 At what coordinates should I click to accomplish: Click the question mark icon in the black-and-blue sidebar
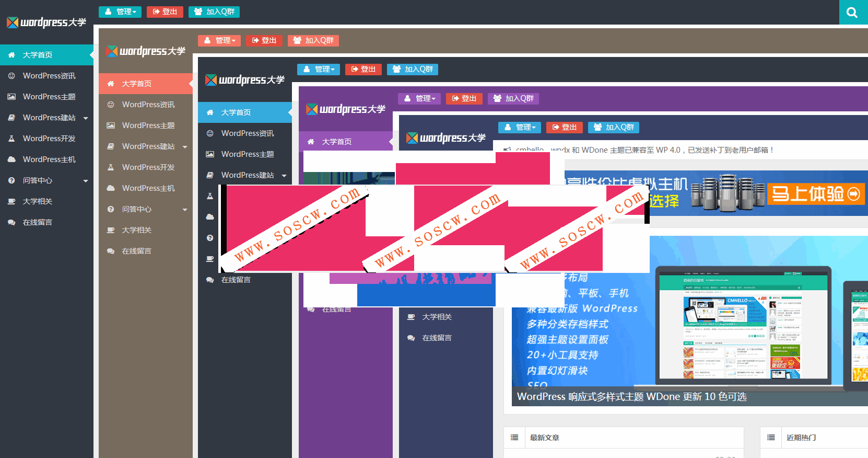tap(210, 238)
